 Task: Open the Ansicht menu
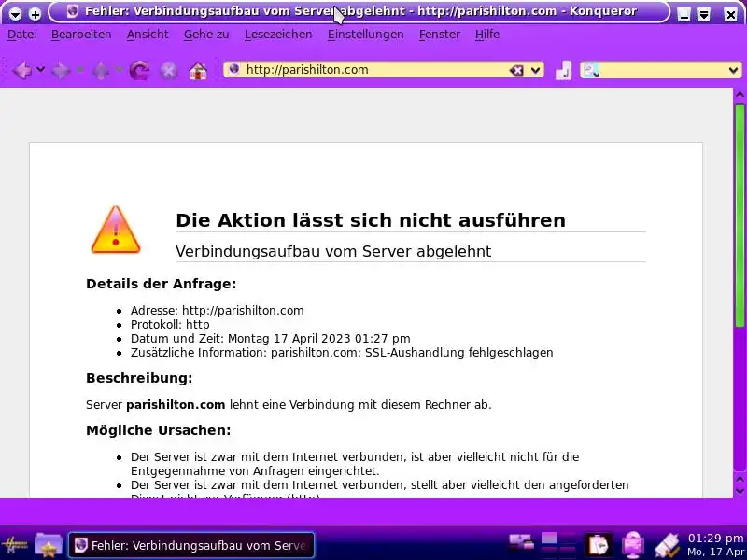[148, 35]
